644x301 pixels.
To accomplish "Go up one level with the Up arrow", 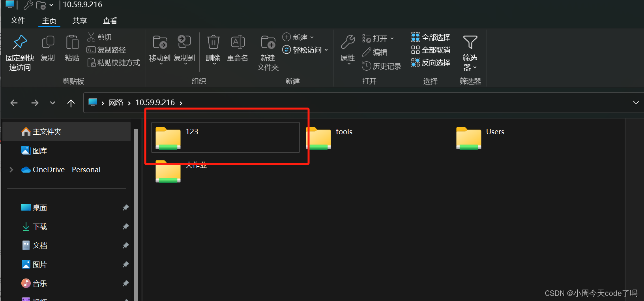I will (71, 103).
